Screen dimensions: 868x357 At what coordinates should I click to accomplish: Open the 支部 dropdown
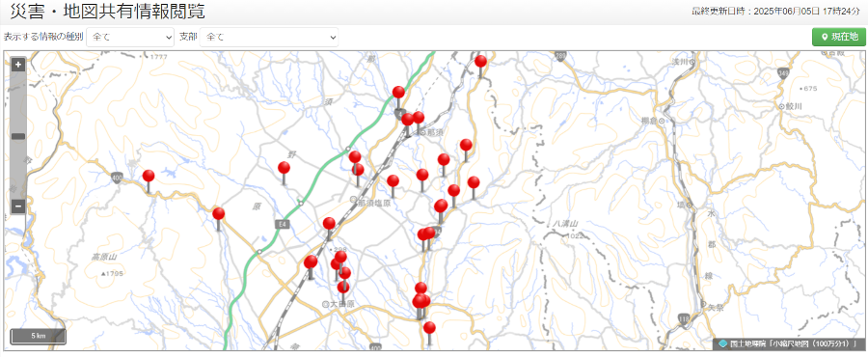pos(269,37)
